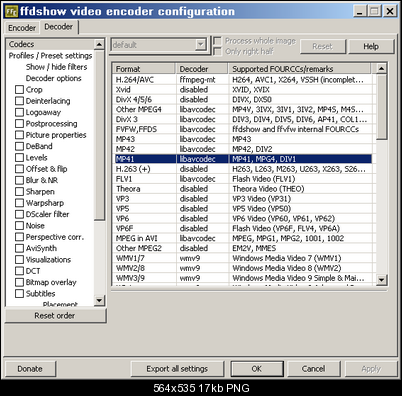Click the ffdshow title bar icon
This screenshot has width=402, height=396.
11,11
